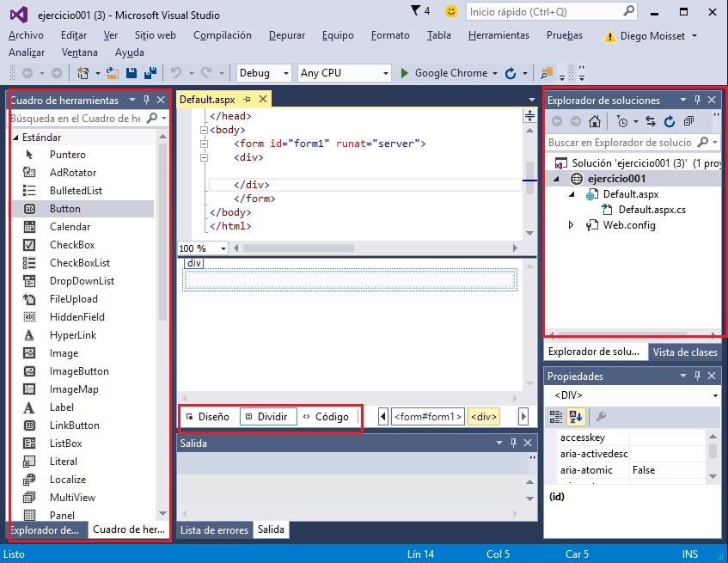Screen dimensions: 728x563
Task: Toggle auto-hide pin on Cuadro de herramientas
Action: coord(146,100)
